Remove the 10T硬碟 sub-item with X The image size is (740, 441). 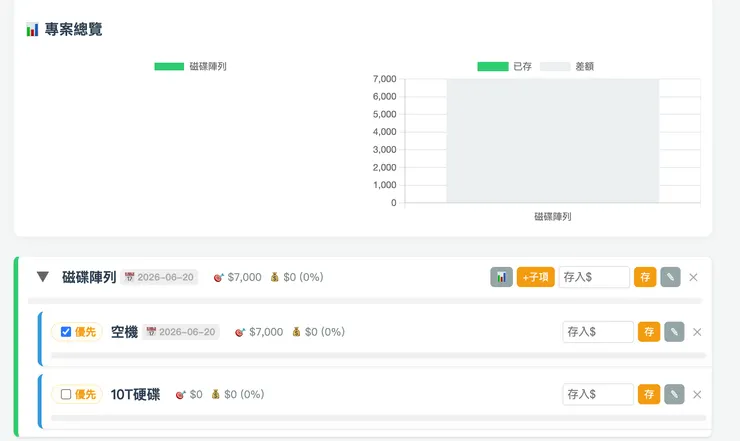697,395
